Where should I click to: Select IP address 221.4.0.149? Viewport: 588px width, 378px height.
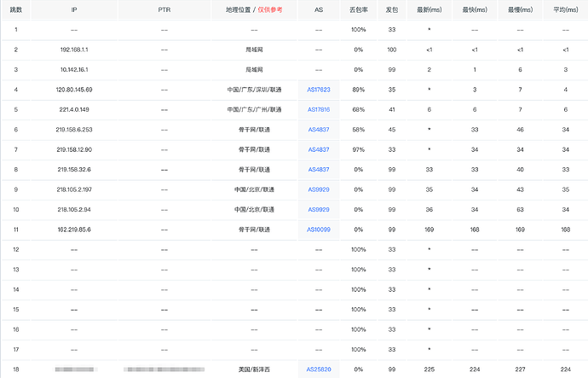point(74,109)
